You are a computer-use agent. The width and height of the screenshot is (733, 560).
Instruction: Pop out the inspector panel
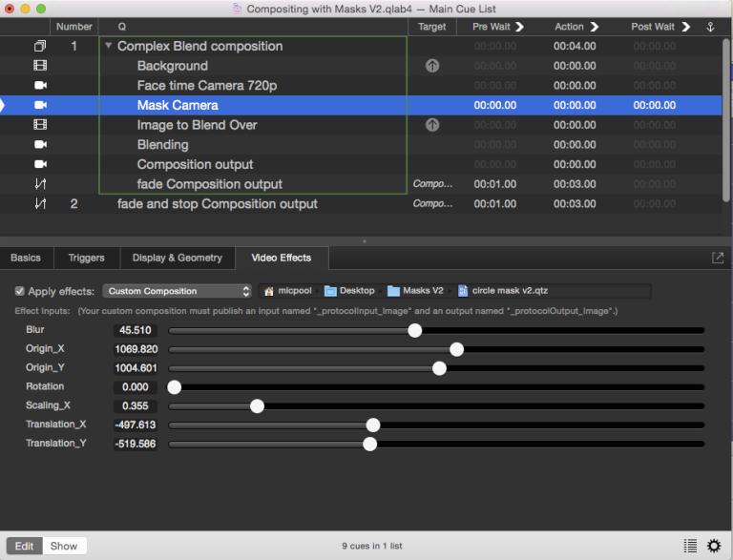717,258
